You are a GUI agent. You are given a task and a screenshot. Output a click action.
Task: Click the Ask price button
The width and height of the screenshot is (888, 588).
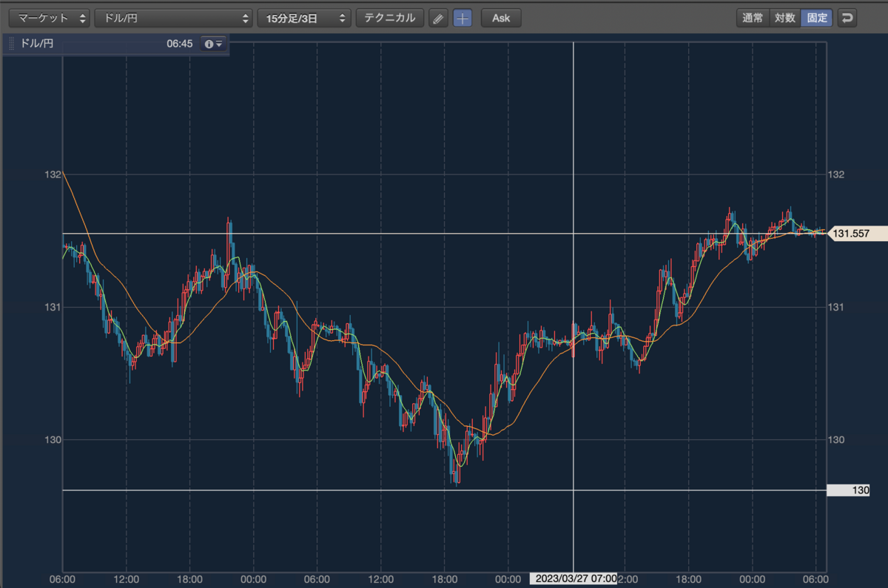point(501,18)
